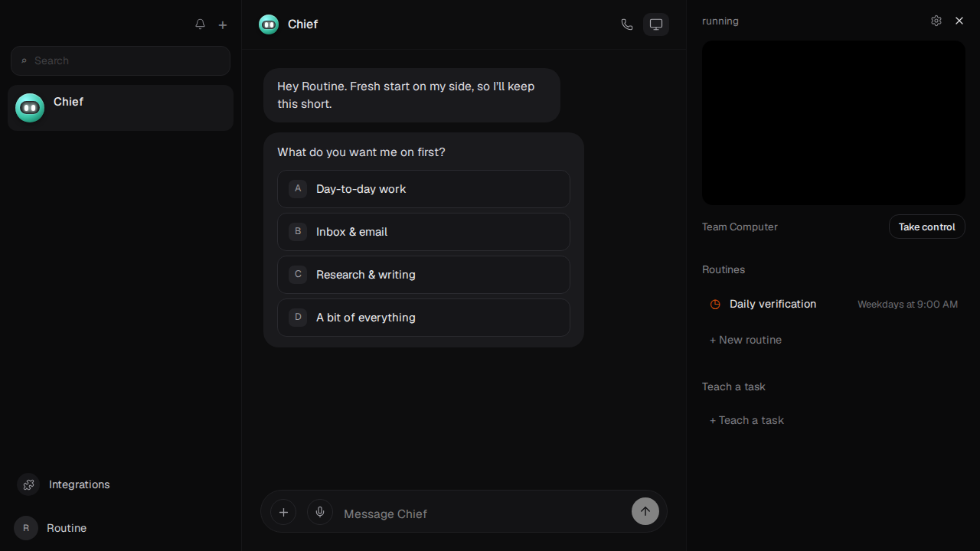Start a new chat with plus icon
The height and width of the screenshot is (551, 980).
coord(223,24)
